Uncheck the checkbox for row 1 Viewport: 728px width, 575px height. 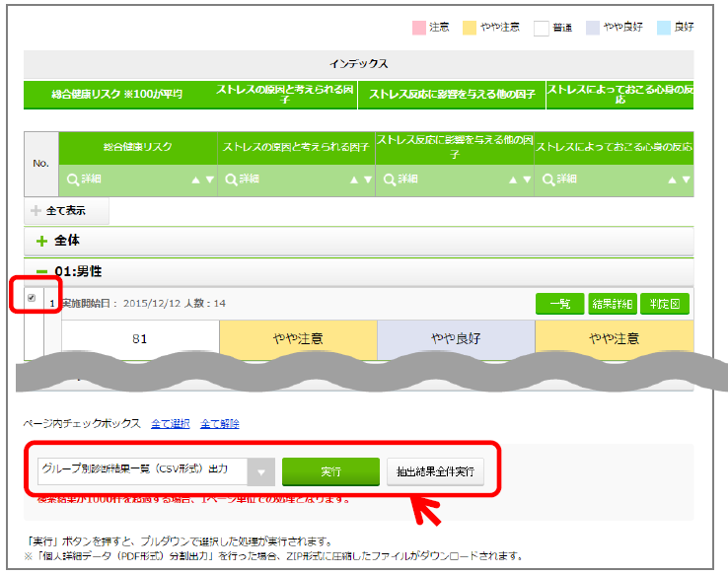[32, 298]
